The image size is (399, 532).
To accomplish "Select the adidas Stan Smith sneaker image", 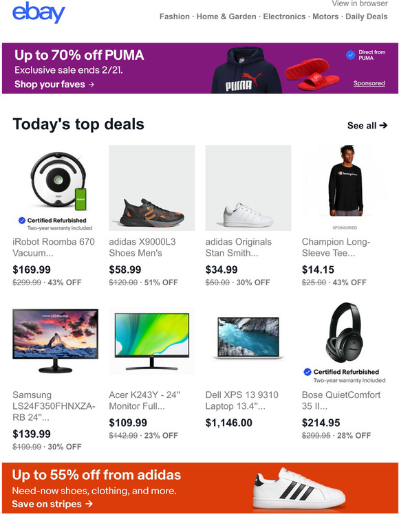I will pyautogui.click(x=248, y=188).
